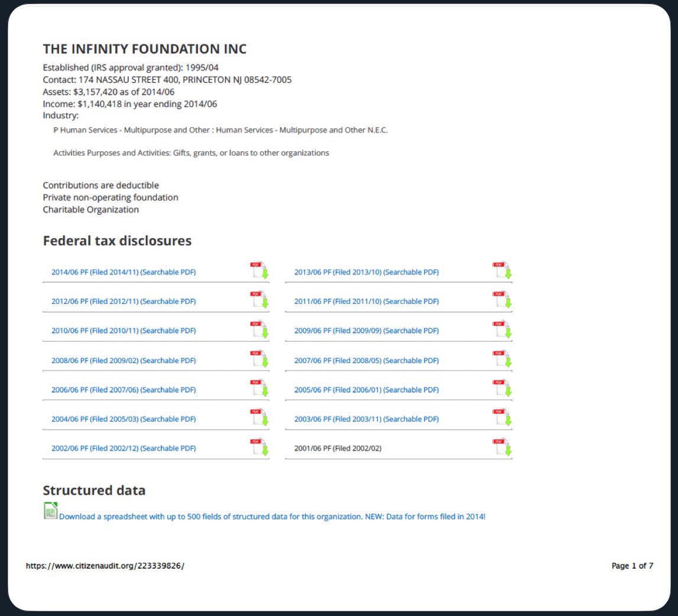Open the 2010/06 PF (Filed 2010/11) link

click(x=124, y=330)
